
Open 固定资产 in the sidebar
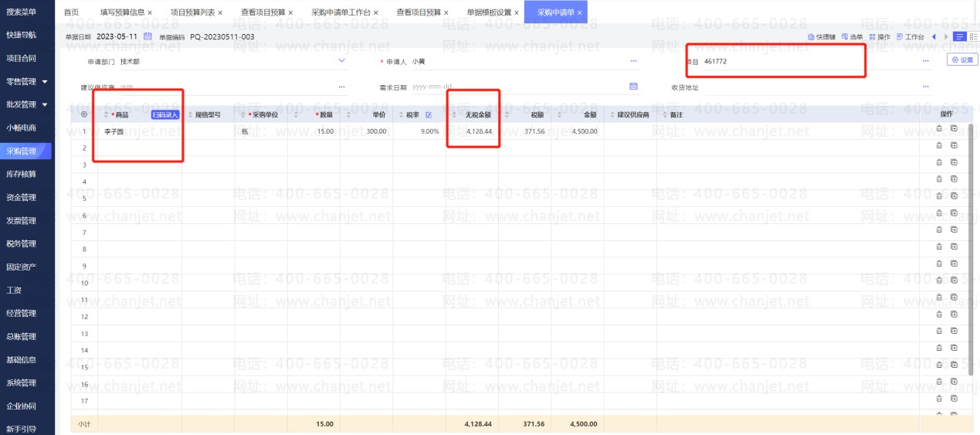[x=22, y=267]
